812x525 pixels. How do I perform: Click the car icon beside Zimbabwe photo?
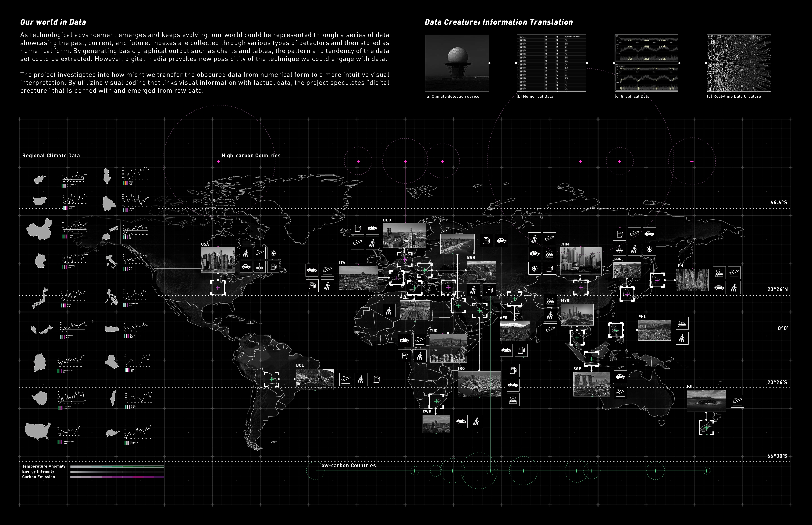(461, 421)
